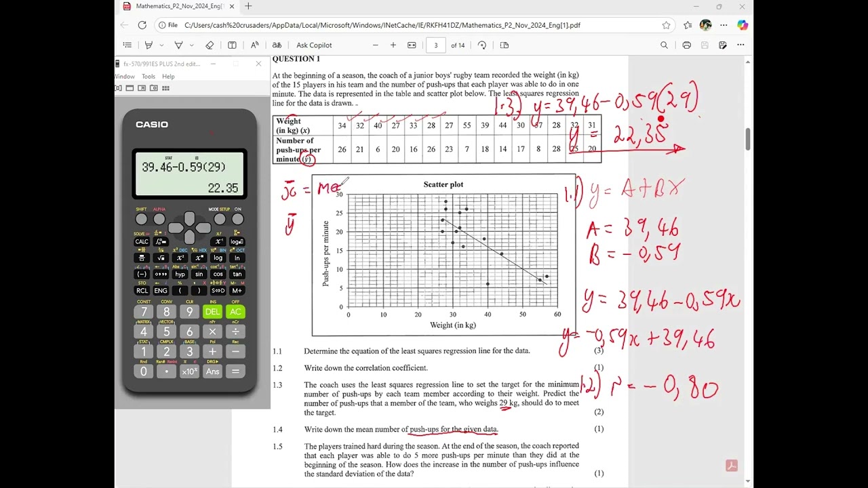The image size is (868, 488).
Task: Open the PDF table of contents panel
Action: tap(127, 45)
